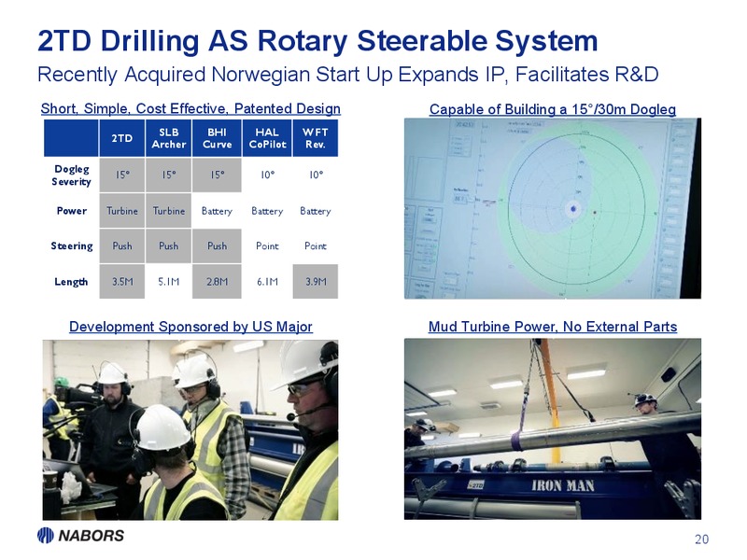The image size is (747, 560).
Task: Click the 'HAL CoPilot' column header
Action: [x=267, y=138]
